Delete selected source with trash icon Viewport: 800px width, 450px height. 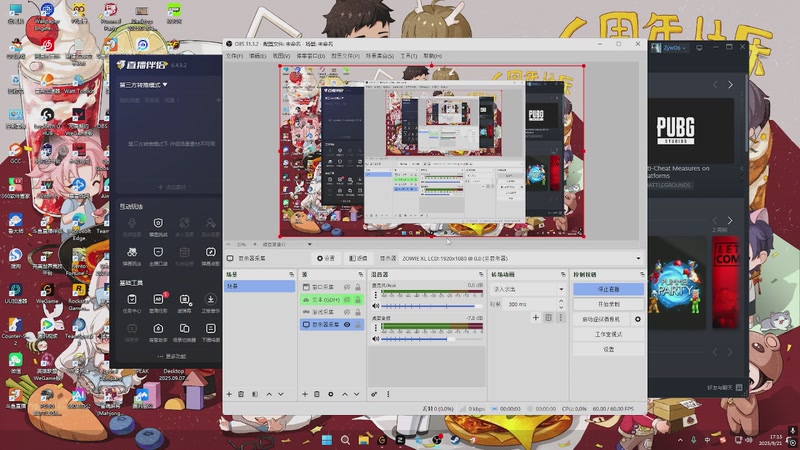point(317,394)
